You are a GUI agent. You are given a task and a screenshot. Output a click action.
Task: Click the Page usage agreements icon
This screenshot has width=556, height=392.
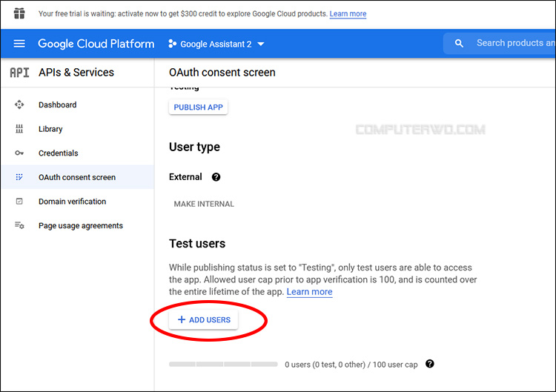(x=19, y=225)
